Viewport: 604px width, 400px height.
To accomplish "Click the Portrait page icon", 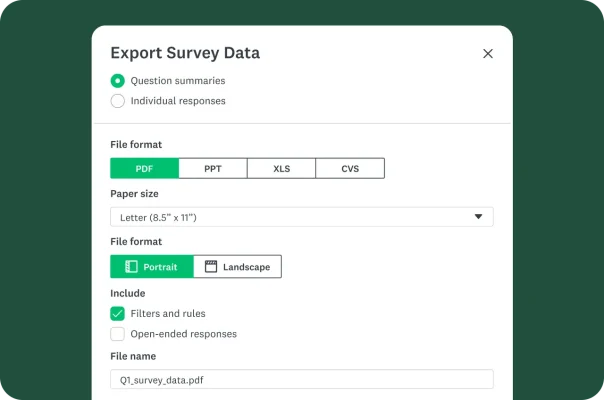I will [131, 267].
